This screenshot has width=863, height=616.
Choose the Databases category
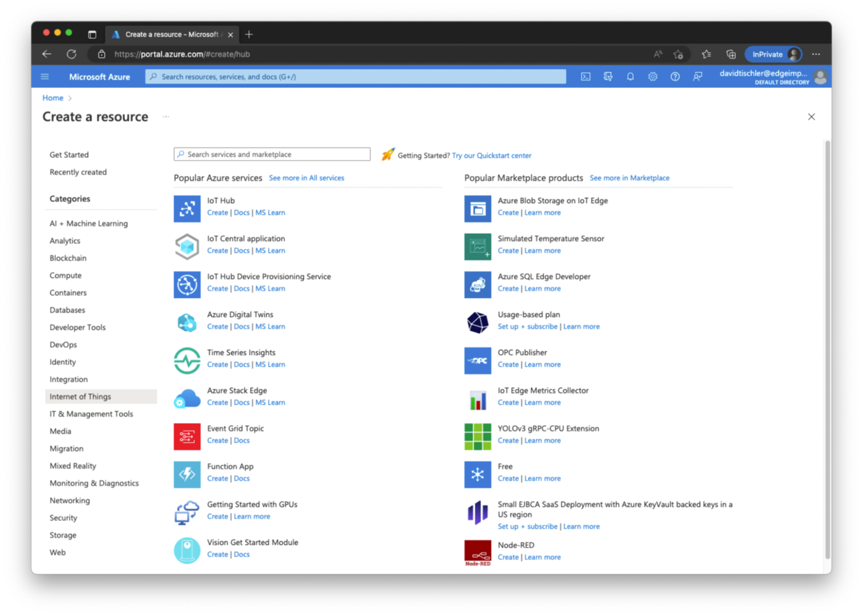click(x=67, y=310)
